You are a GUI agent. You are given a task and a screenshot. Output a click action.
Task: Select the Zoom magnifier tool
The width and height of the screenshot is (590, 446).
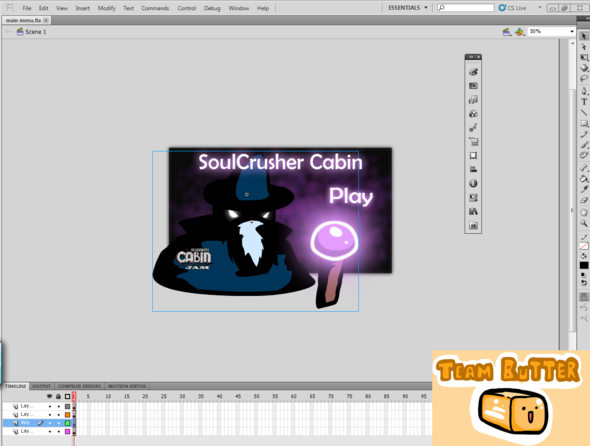coord(584,223)
